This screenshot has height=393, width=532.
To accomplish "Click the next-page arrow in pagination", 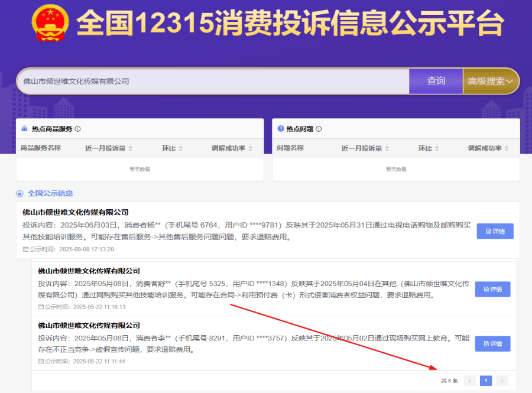I will [502, 381].
